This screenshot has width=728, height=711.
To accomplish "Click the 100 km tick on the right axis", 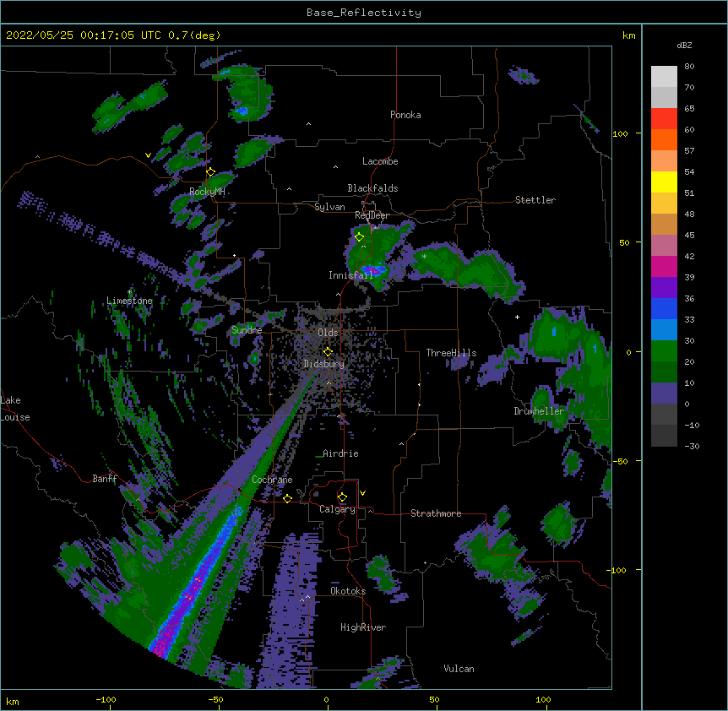I will (x=620, y=133).
